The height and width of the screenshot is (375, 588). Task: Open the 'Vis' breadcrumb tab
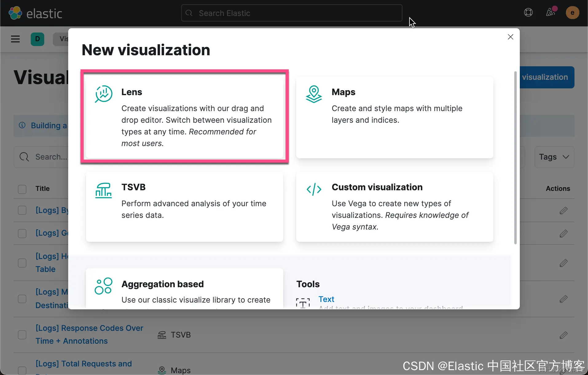(x=61, y=39)
